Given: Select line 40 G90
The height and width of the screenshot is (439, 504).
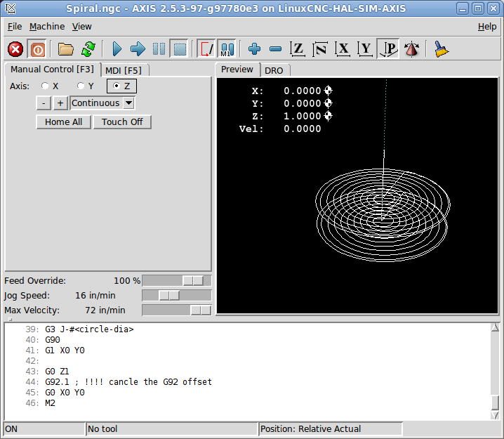Looking at the screenshot, I should click(53, 340).
